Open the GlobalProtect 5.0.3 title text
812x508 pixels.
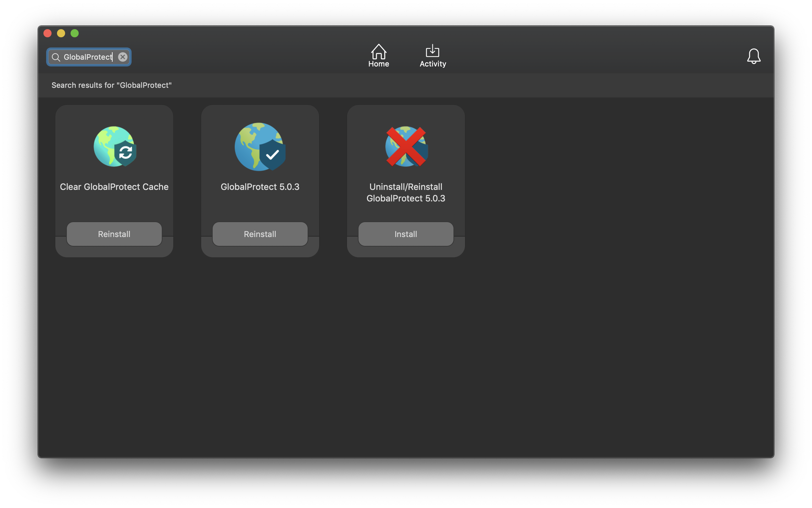click(260, 187)
